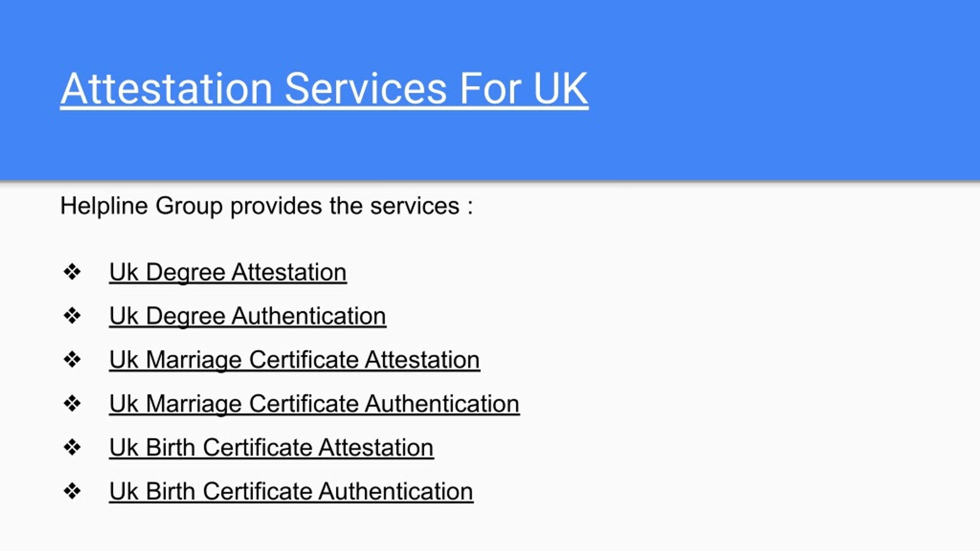Follow Uk Birth Certificate Authentication link
980x551 pixels.
coord(291,492)
